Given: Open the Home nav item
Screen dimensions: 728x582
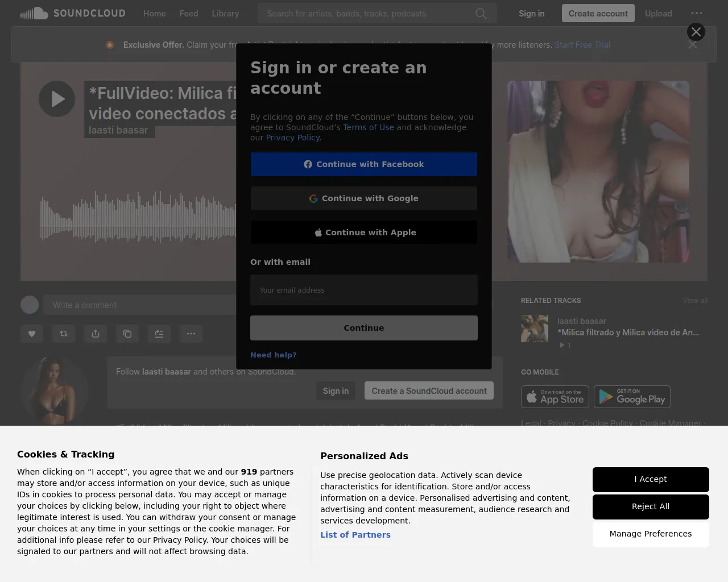Looking at the screenshot, I should point(154,13).
